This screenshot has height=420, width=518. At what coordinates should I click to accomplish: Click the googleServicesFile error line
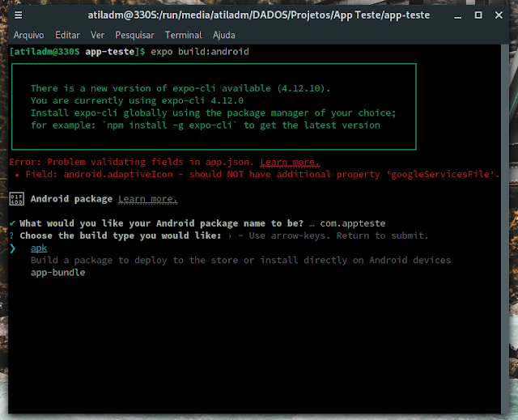(x=257, y=174)
